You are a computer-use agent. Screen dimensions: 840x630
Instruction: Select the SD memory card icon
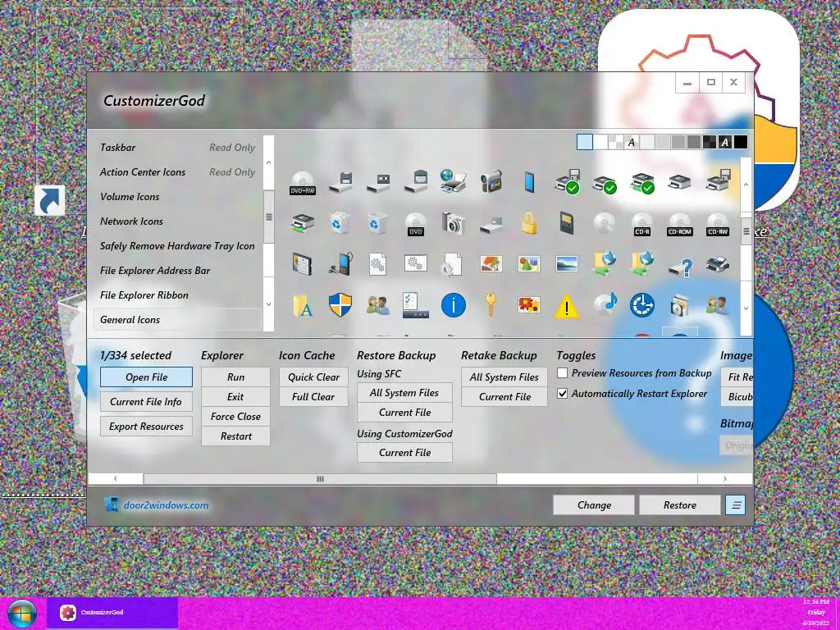click(x=567, y=223)
